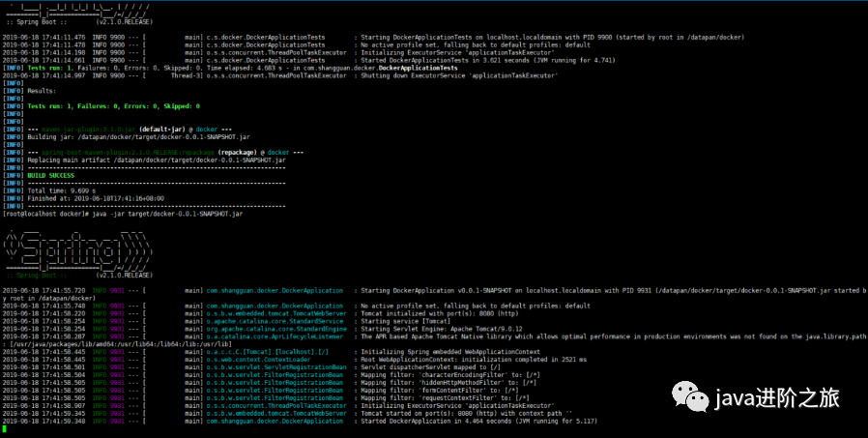Click the spring-boot-maven-plugin (repackage) line
This screenshot has height=438, width=868.
pyautogui.click(x=153, y=152)
